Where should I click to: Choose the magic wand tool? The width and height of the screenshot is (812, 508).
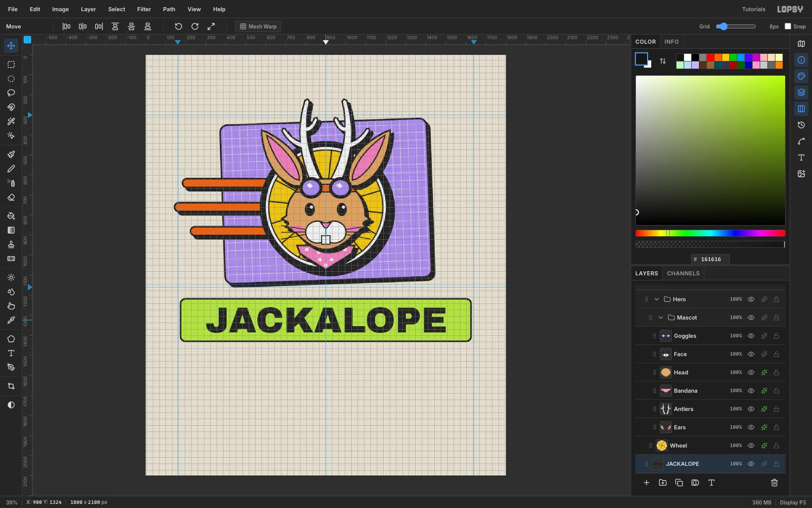click(x=11, y=121)
